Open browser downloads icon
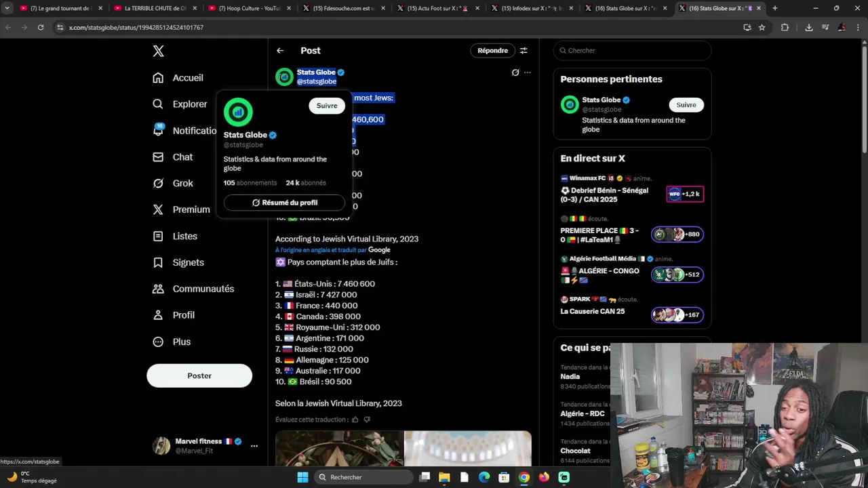Screen dimensions: 868x488 (x=808, y=28)
